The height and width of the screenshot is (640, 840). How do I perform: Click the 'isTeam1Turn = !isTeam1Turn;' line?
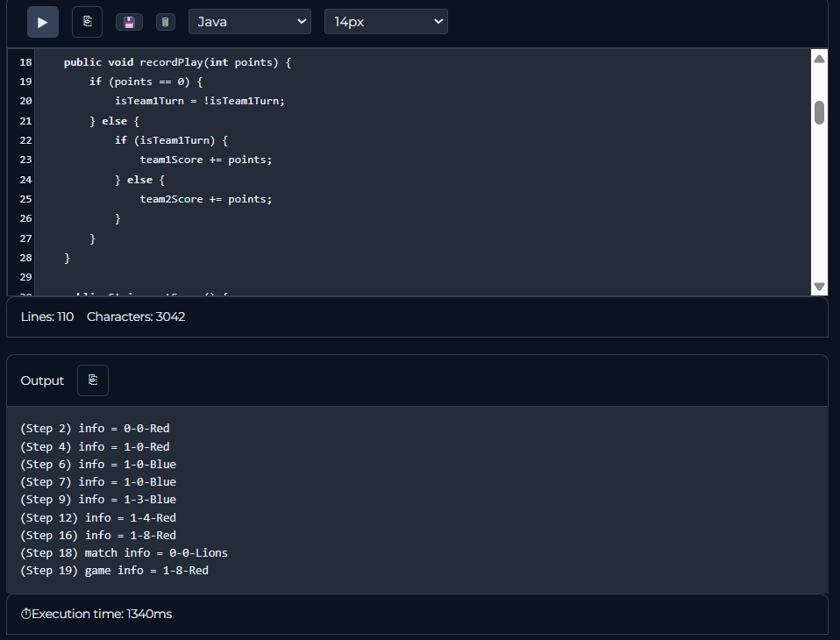coord(200,101)
